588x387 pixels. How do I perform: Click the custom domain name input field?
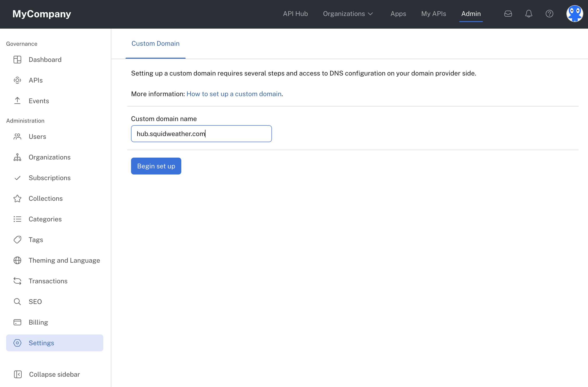[201, 133]
